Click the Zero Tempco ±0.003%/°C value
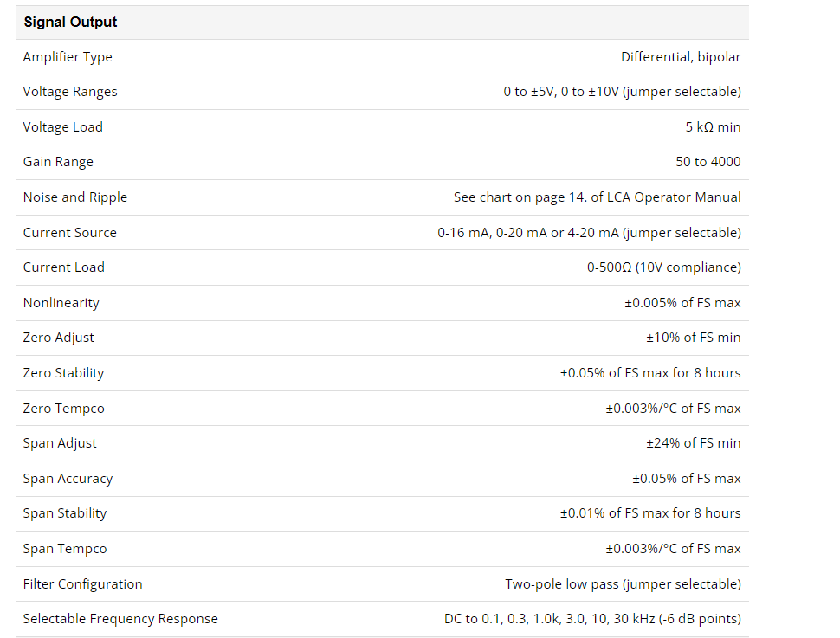Image resolution: width=840 pixels, height=638 pixels. click(x=673, y=409)
